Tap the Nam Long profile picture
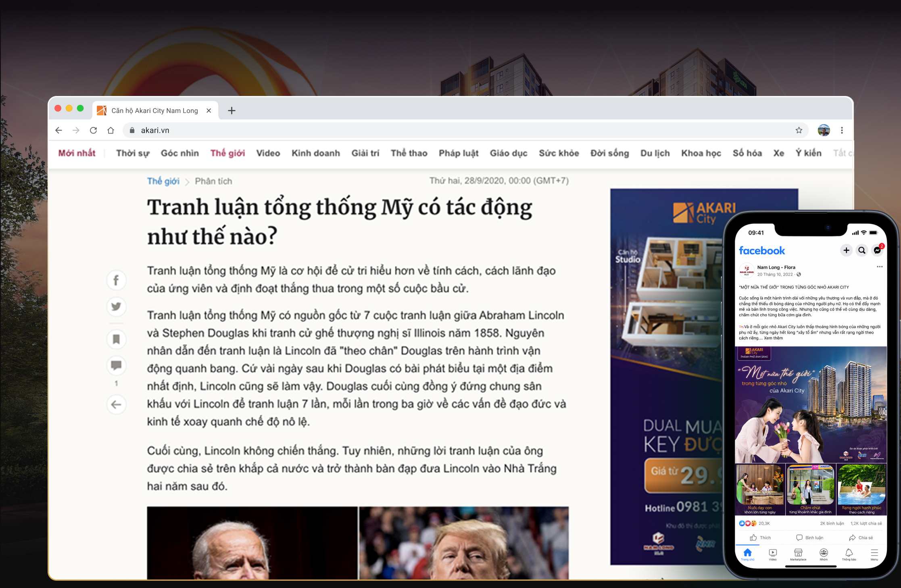Viewport: 901px width, 588px height. [747, 271]
